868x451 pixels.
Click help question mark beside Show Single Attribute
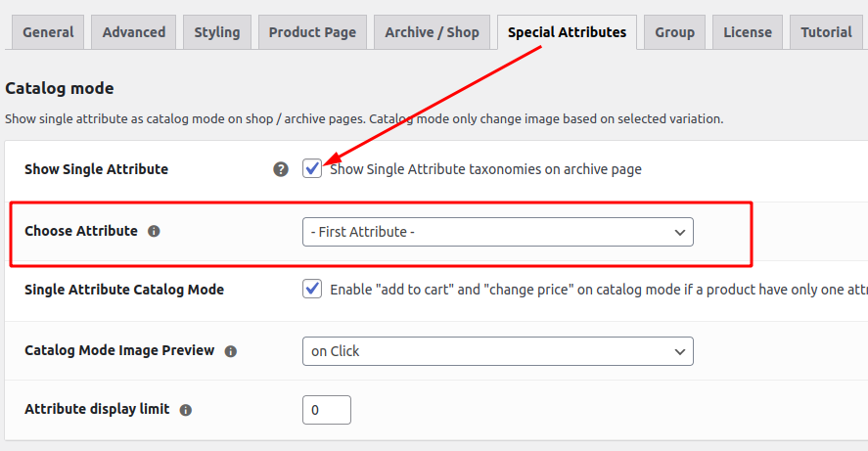tap(281, 169)
